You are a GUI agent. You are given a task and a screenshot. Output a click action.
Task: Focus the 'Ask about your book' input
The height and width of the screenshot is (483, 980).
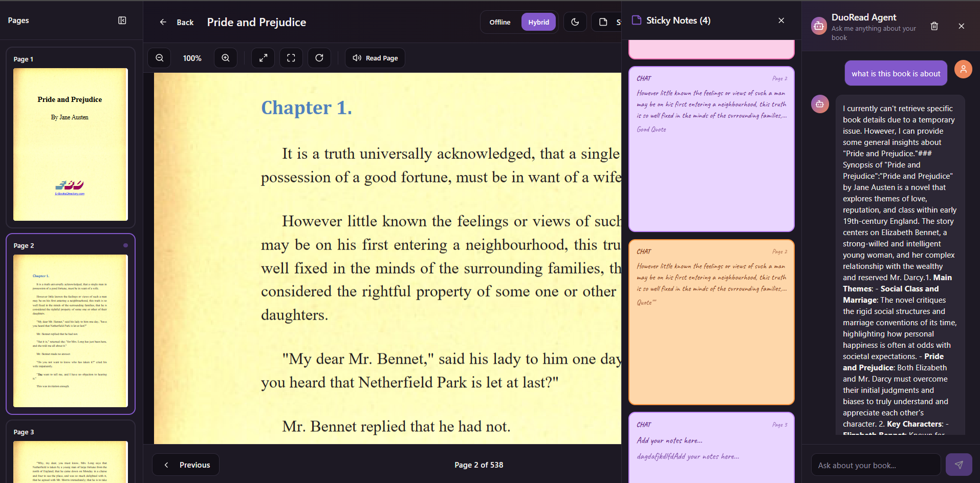(x=876, y=465)
